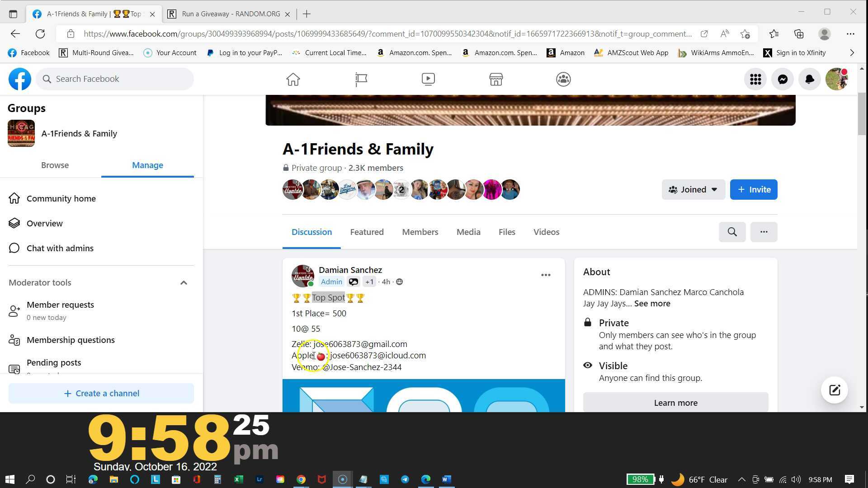Open group more options ellipsis button

pyautogui.click(x=764, y=232)
